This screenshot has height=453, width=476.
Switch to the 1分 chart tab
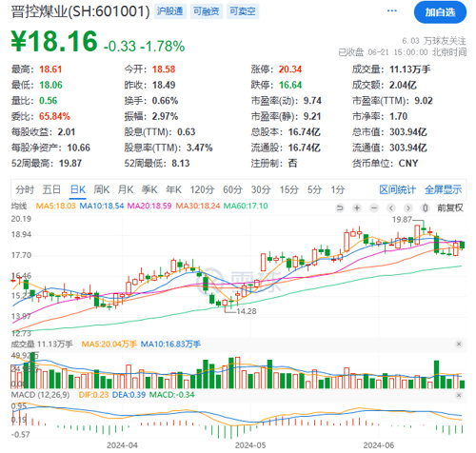click(338, 189)
